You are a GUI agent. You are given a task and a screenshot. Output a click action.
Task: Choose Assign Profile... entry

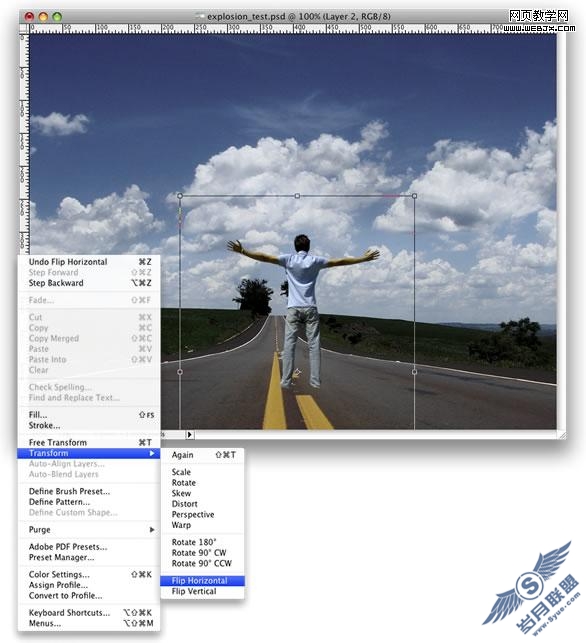(x=89, y=585)
